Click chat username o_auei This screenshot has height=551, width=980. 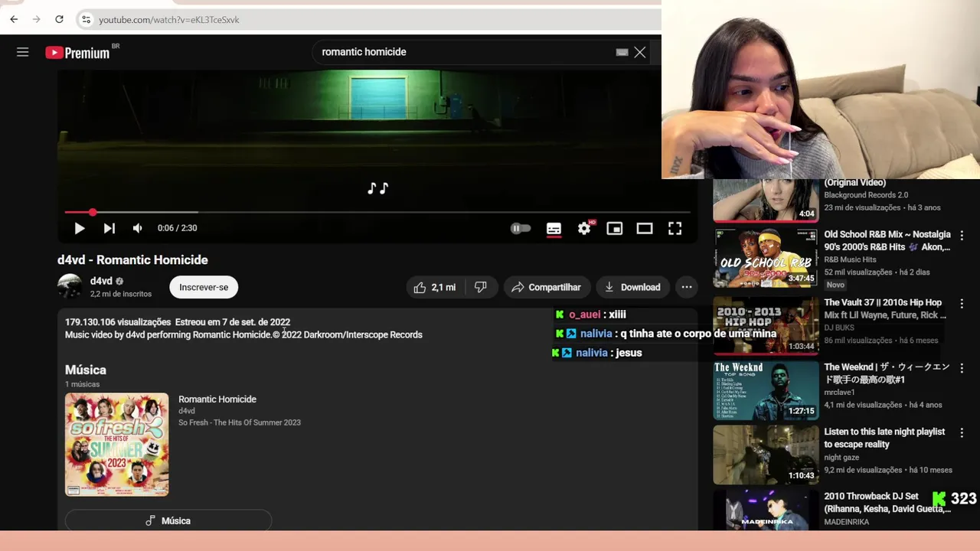pyautogui.click(x=584, y=315)
